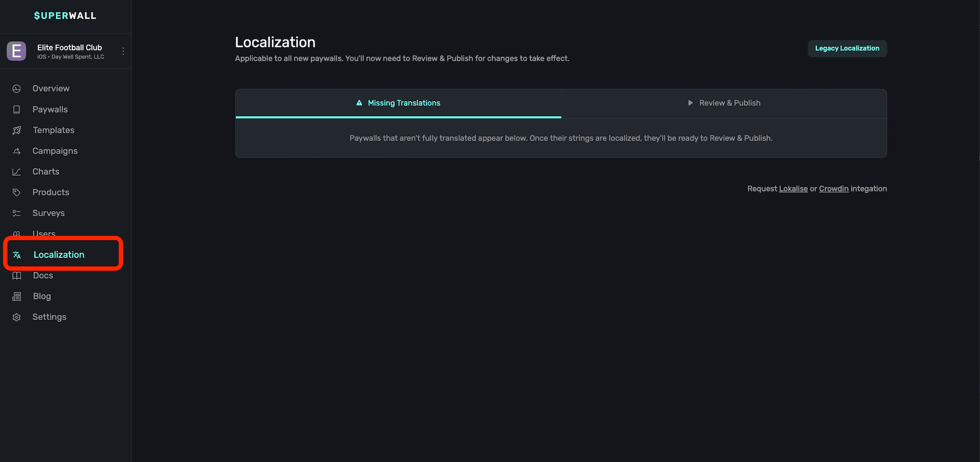Follow the Crowdin integration link

[x=833, y=189]
